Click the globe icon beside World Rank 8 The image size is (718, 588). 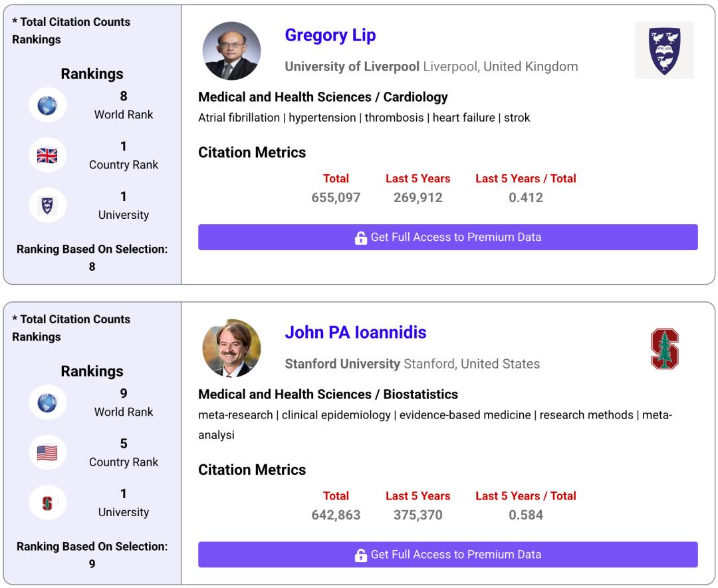pos(47,106)
